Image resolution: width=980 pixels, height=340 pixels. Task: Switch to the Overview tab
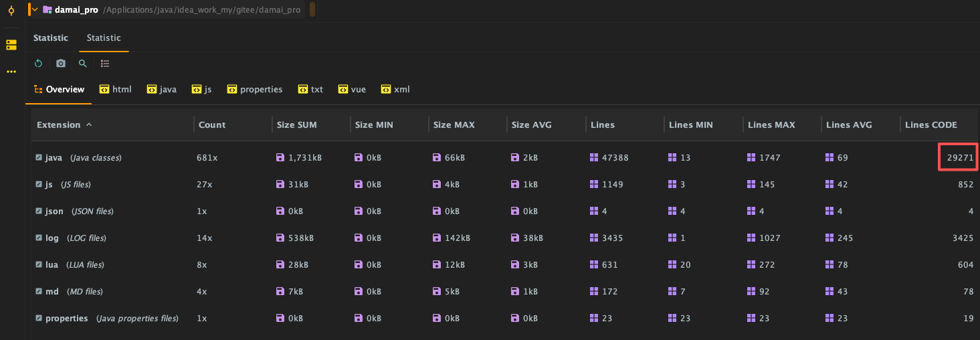[x=59, y=90]
